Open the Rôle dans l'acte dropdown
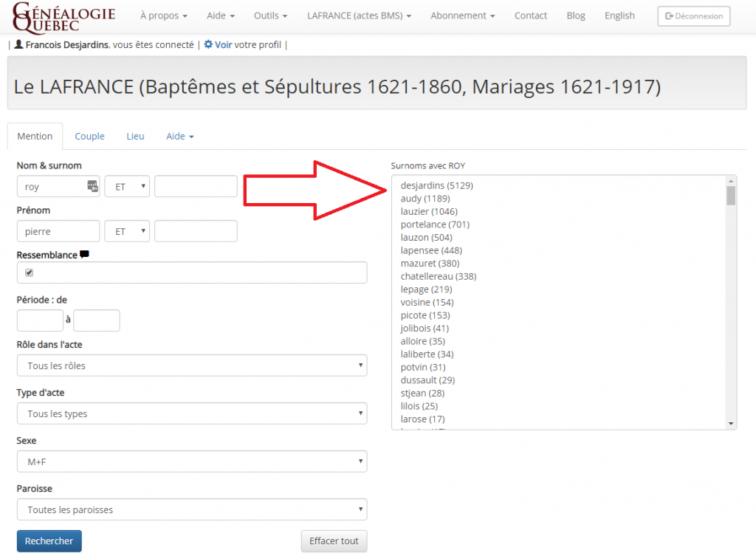Image resolution: width=756 pixels, height=556 pixels. 192,365
